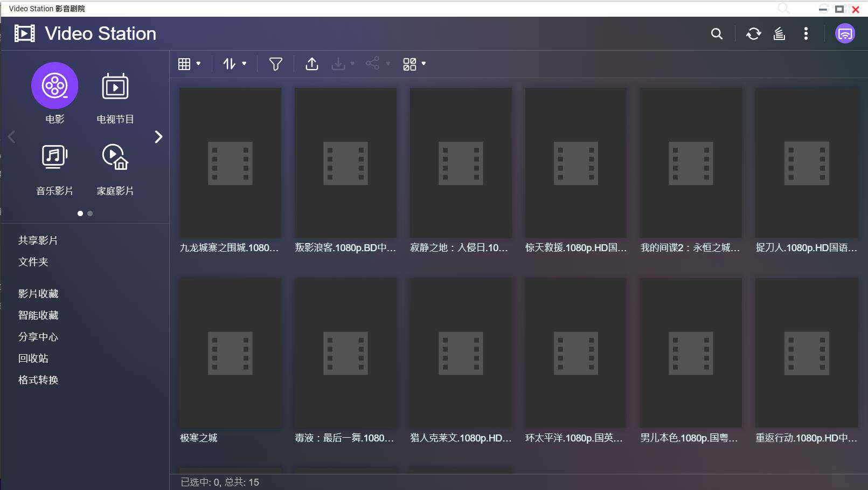The height and width of the screenshot is (490, 868).
Task: Open the three-dot more options menu
Action: coord(806,34)
